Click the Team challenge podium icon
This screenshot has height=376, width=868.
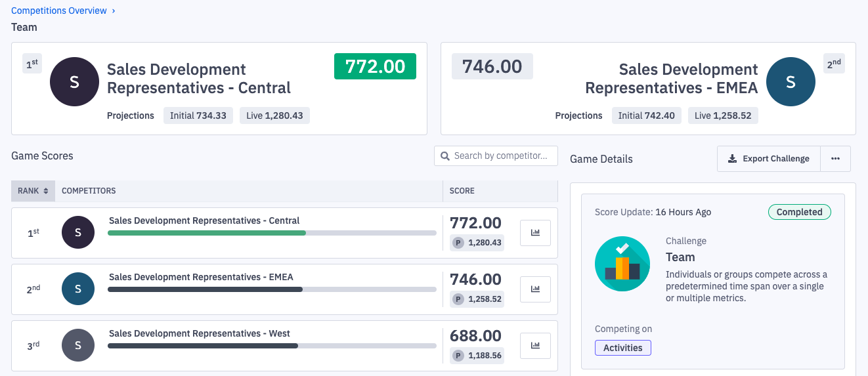click(x=622, y=263)
